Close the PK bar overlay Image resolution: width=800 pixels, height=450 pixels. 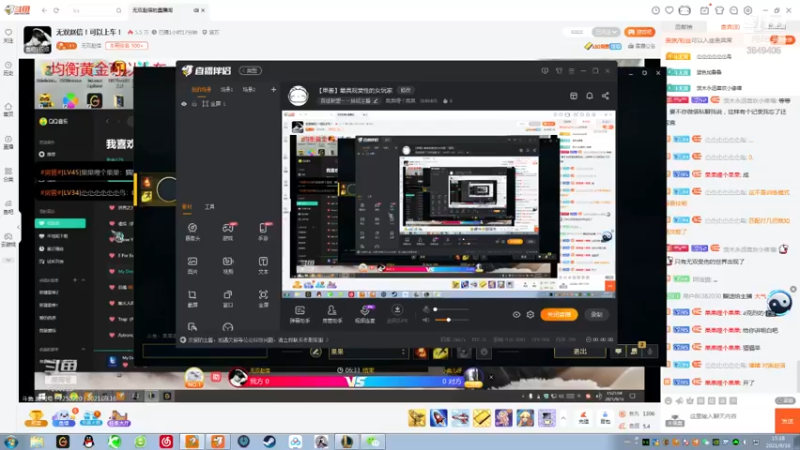[x=491, y=378]
